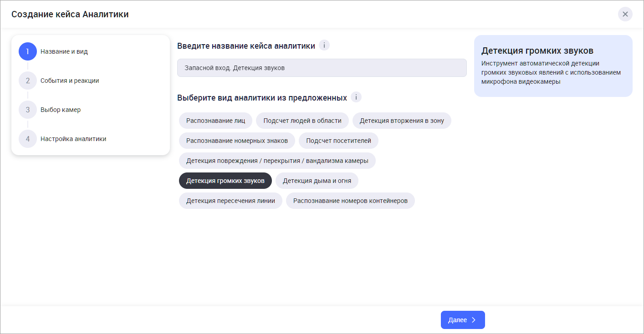Select Распознавание номеров контейнеров chip

point(350,201)
